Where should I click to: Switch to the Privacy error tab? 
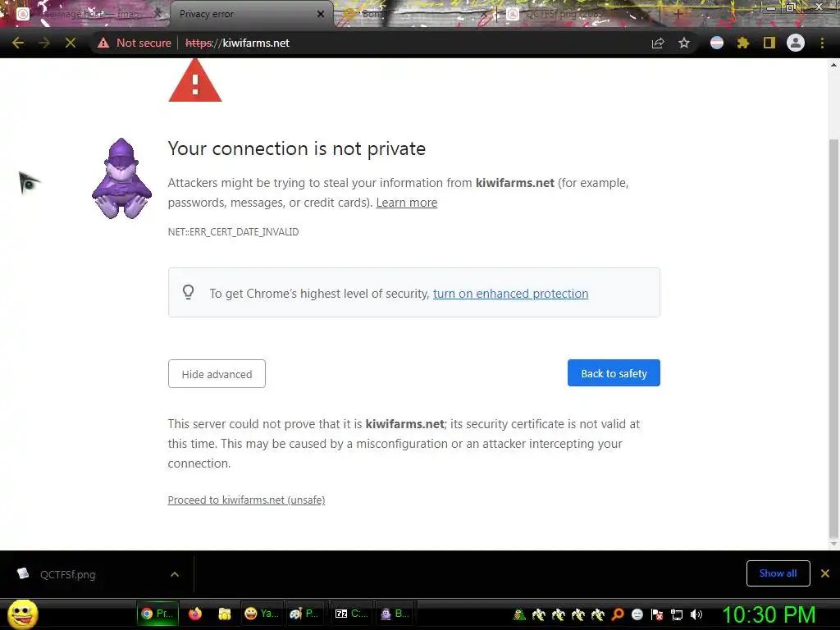tap(246, 14)
